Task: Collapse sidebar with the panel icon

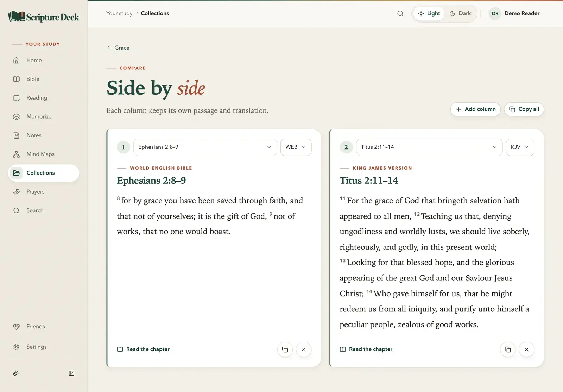Action: coord(71,373)
